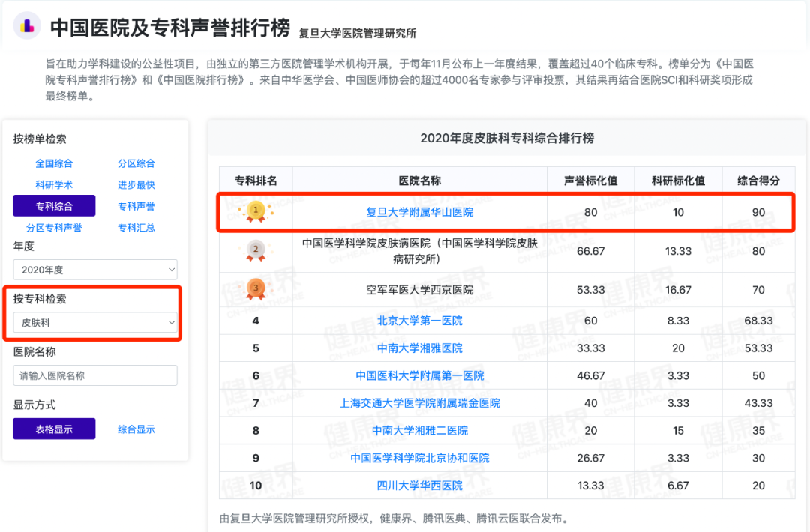This screenshot has width=810, height=532.
Task: Open 中国医学科学院北京协和医院 link
Action: [x=419, y=458]
